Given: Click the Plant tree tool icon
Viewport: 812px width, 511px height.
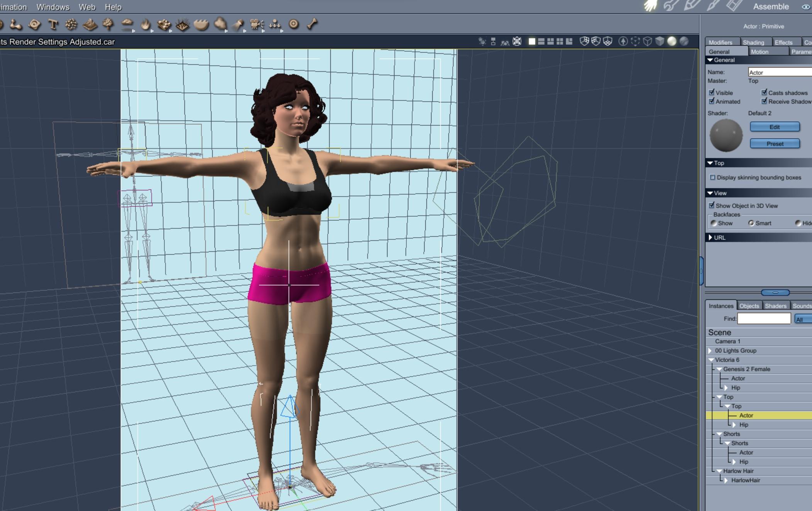Looking at the screenshot, I should [108, 24].
